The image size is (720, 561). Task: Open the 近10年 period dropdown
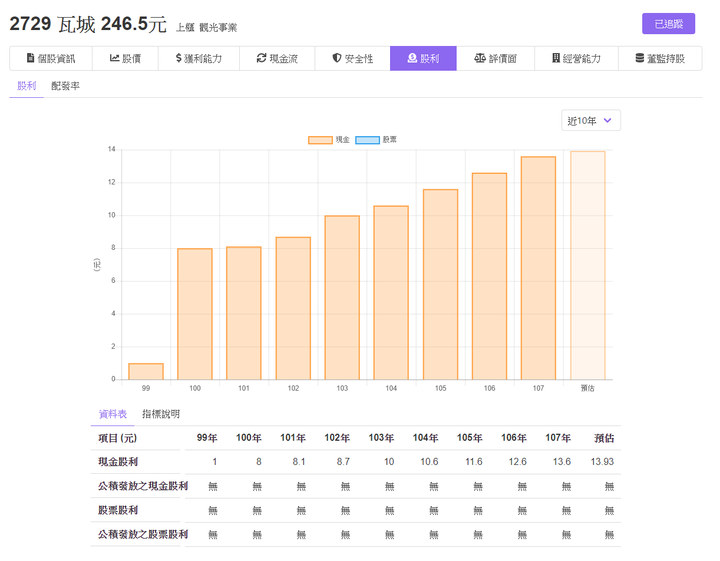[x=591, y=120]
